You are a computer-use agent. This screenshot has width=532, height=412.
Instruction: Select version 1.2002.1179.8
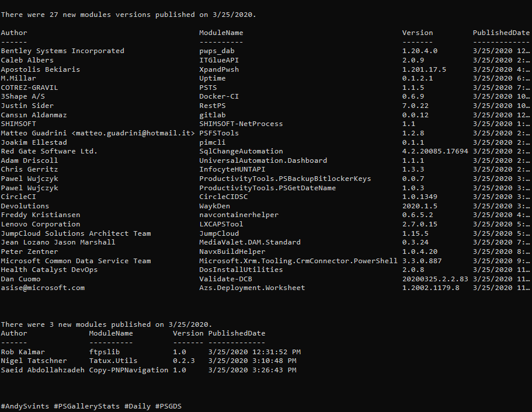click(x=431, y=288)
